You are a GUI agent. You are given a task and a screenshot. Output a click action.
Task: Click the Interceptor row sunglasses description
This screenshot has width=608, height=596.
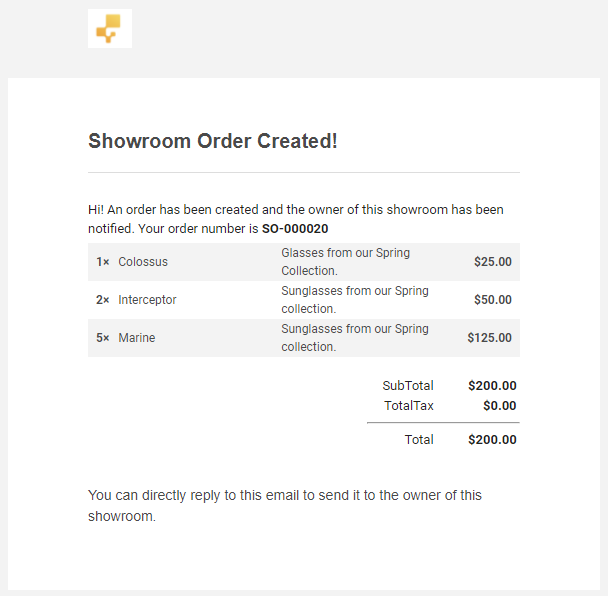click(x=355, y=300)
